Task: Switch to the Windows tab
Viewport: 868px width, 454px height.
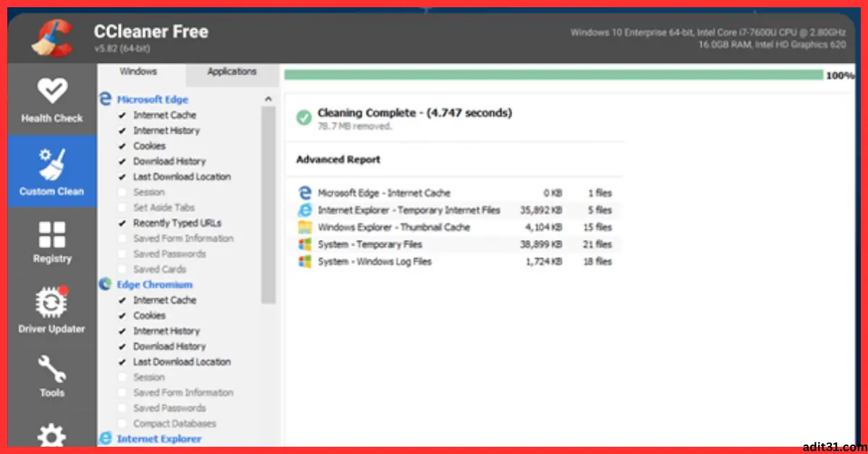Action: click(x=138, y=72)
